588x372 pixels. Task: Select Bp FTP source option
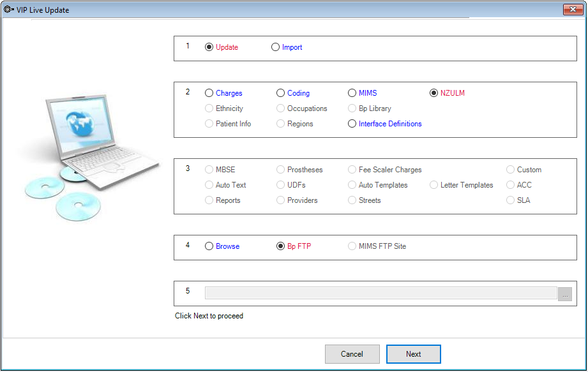[280, 246]
